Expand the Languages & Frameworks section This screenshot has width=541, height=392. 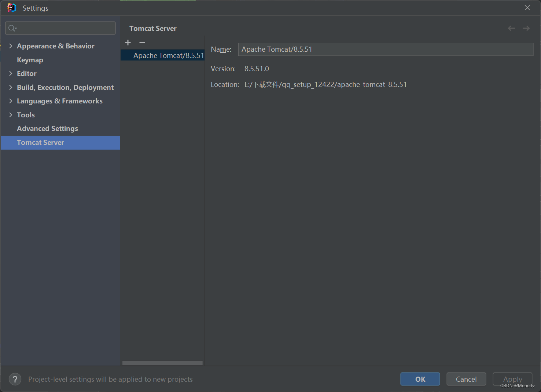coord(11,101)
